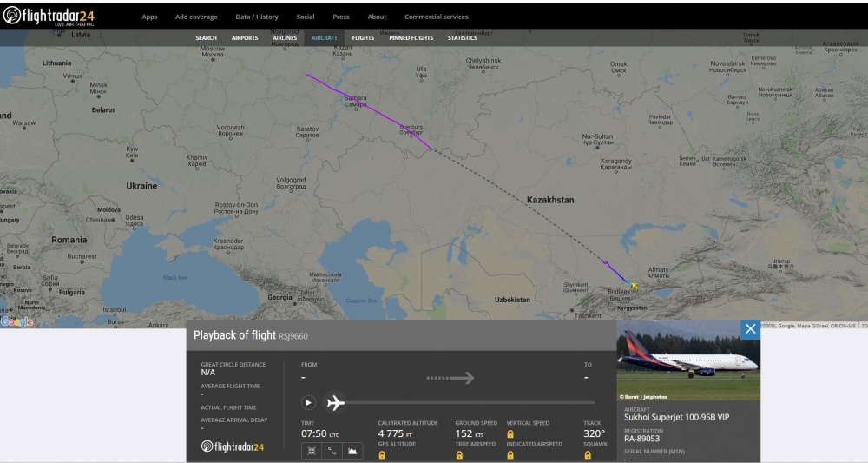Click the Playback of flight title

click(234, 335)
